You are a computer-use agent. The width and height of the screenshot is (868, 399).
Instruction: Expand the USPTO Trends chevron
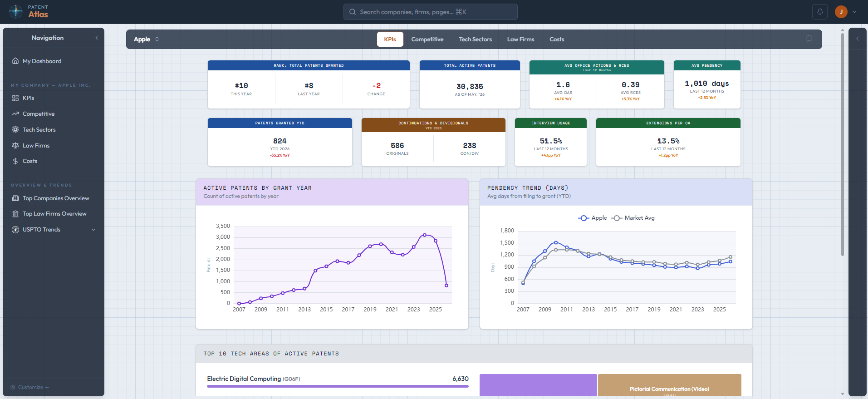click(93, 230)
